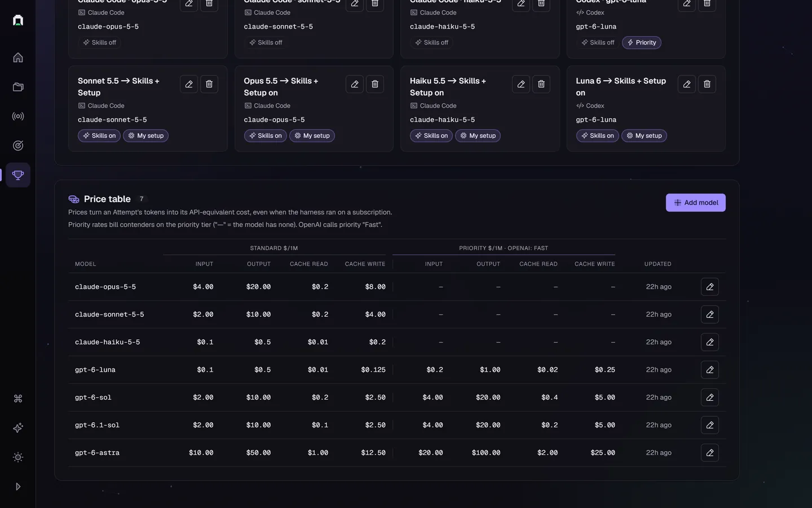
Task: Select claude-sonnet-5-5 in the price table
Action: (109, 314)
